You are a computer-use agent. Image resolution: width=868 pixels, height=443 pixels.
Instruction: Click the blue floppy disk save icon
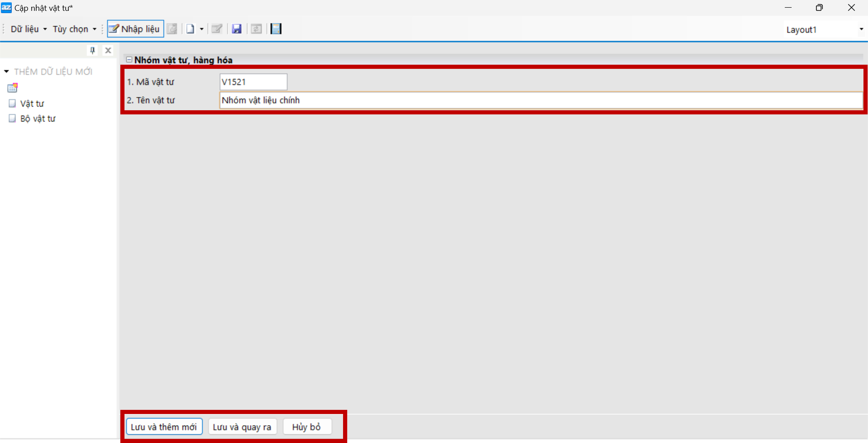click(x=237, y=29)
